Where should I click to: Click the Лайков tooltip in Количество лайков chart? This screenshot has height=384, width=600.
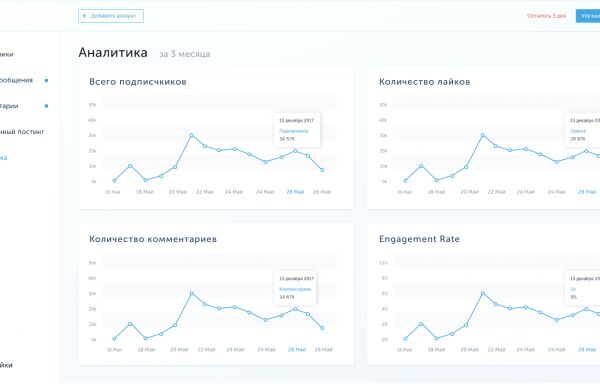tap(582, 130)
